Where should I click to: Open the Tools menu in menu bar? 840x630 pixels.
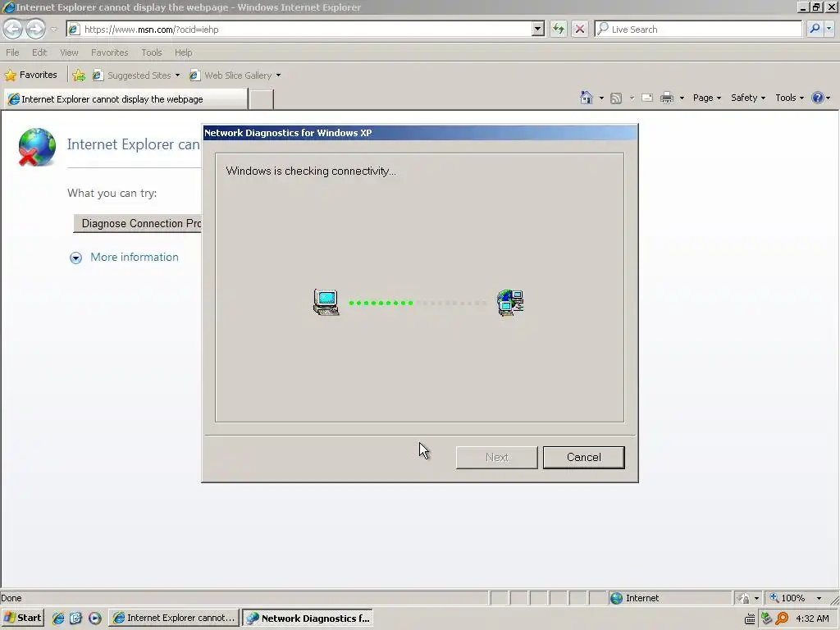click(x=152, y=52)
